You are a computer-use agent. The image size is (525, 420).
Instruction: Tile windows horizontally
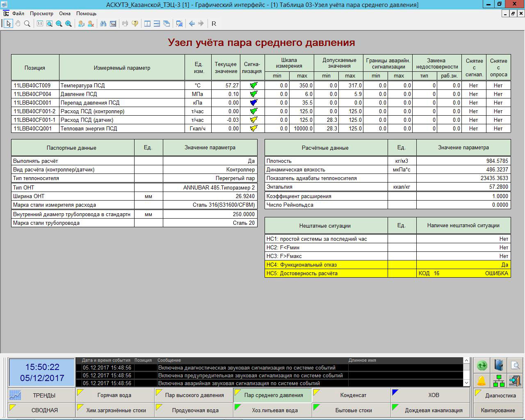[157, 23]
